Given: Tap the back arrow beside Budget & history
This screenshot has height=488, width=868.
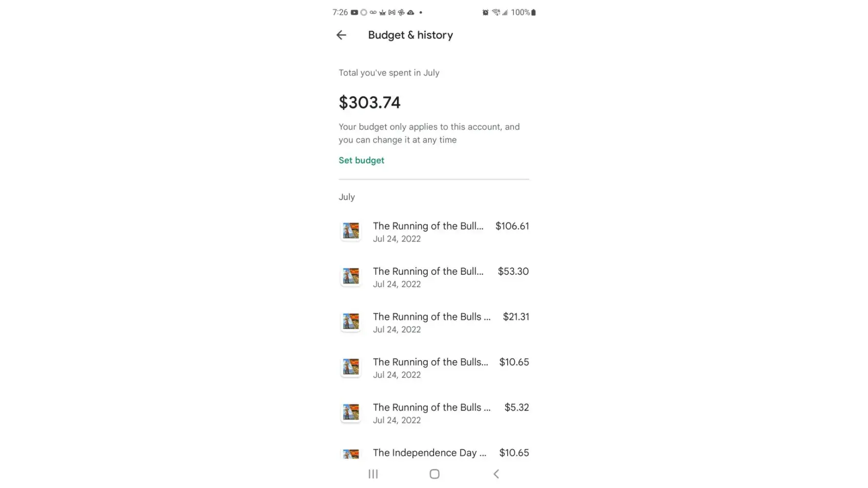Looking at the screenshot, I should 341,35.
